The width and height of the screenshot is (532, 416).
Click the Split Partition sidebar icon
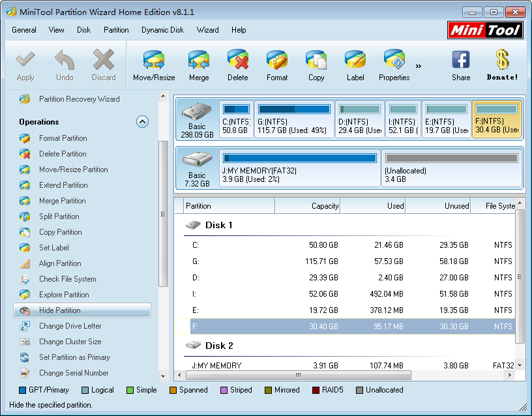point(25,216)
